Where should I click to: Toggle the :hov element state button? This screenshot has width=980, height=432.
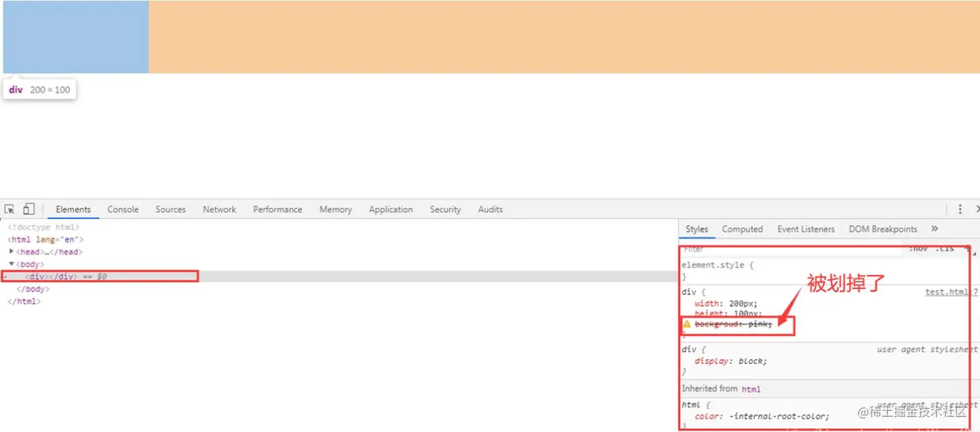(918, 249)
